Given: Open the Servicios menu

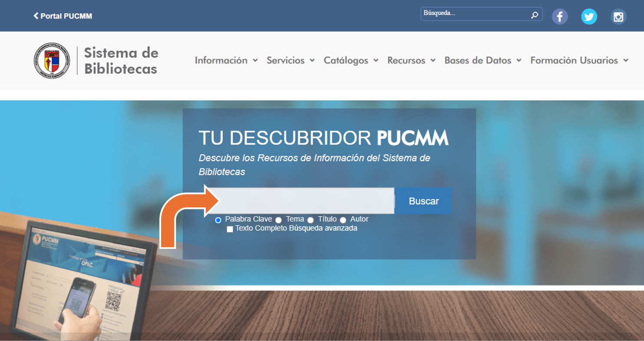Looking at the screenshot, I should pyautogui.click(x=285, y=60).
